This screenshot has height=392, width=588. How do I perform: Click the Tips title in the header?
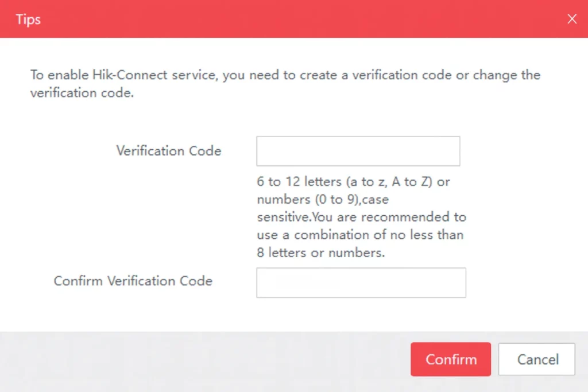[x=28, y=19]
